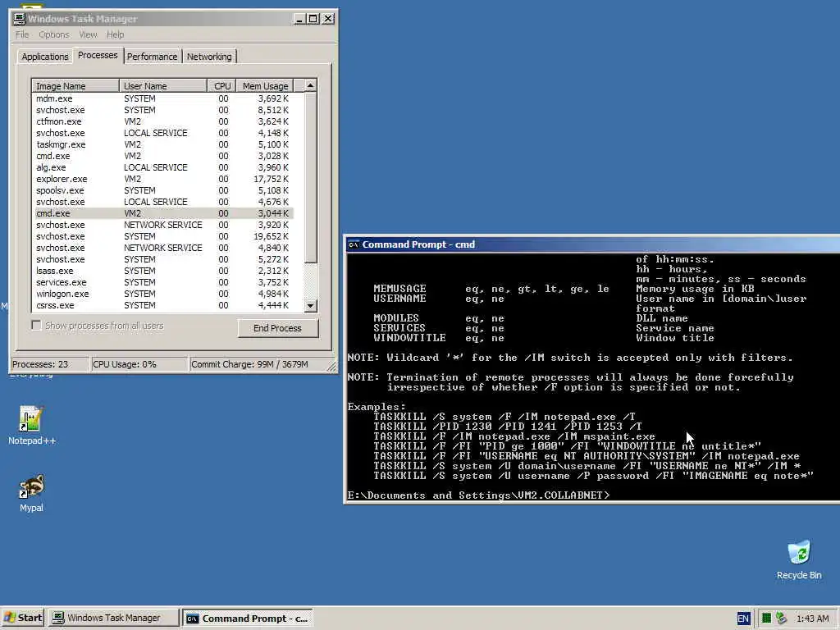Select svchost.exe row using 8,512 K

tap(163, 110)
